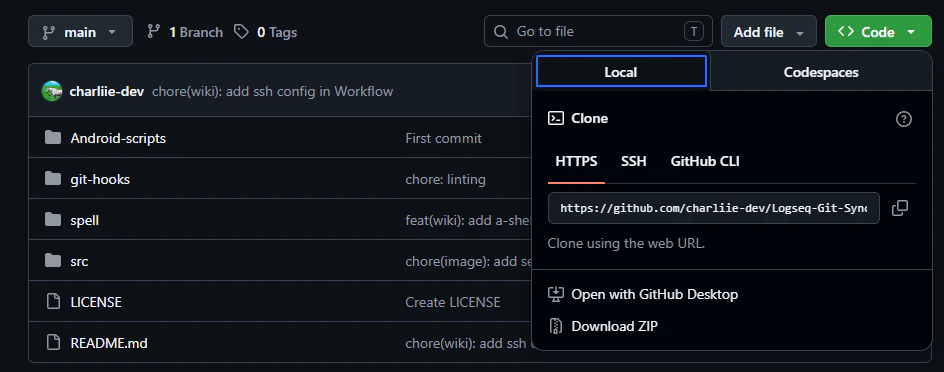Screen dimensions: 944x372
Task: Open the main branch dropdown
Action: click(x=80, y=31)
